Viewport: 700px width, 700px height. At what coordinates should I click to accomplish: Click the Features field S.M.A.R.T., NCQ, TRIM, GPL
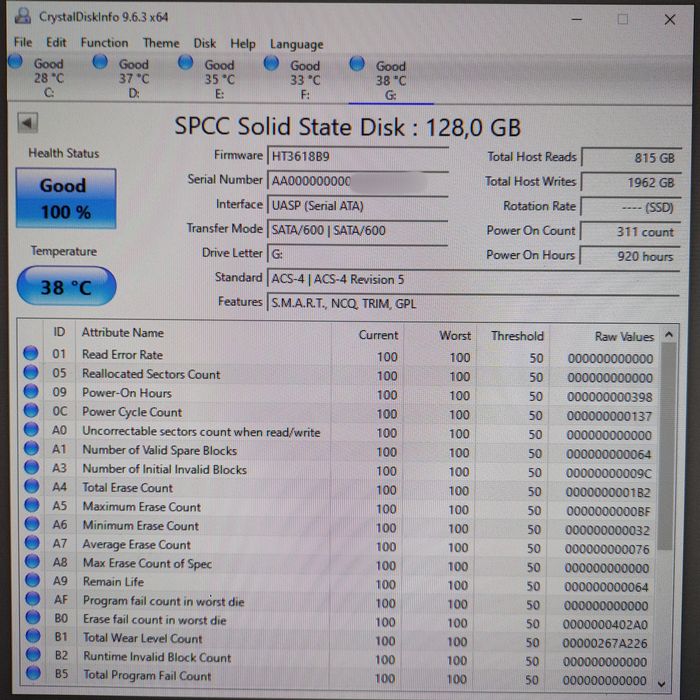click(473, 304)
